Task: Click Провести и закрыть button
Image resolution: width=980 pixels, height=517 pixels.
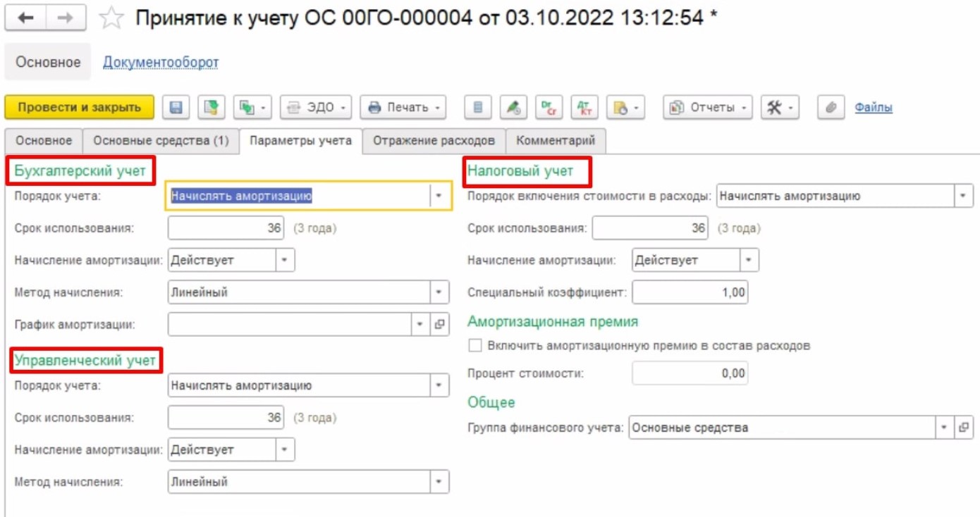Action: pos(79,108)
